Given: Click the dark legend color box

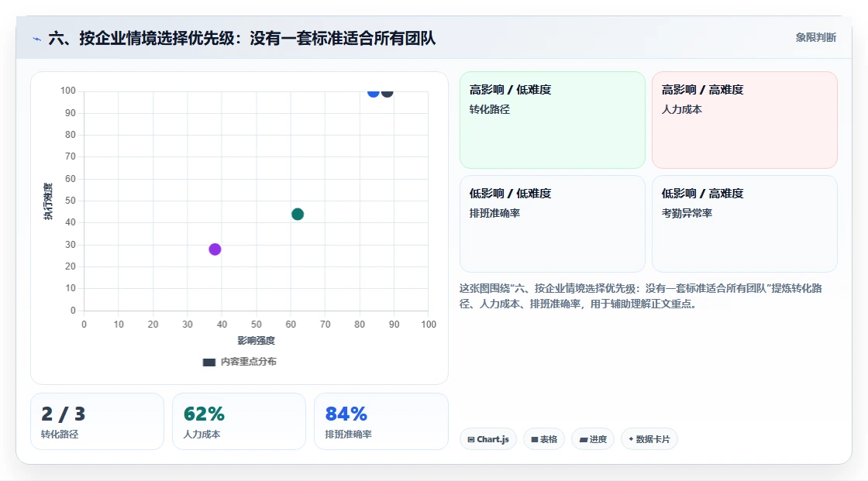Looking at the screenshot, I should pyautogui.click(x=208, y=362).
